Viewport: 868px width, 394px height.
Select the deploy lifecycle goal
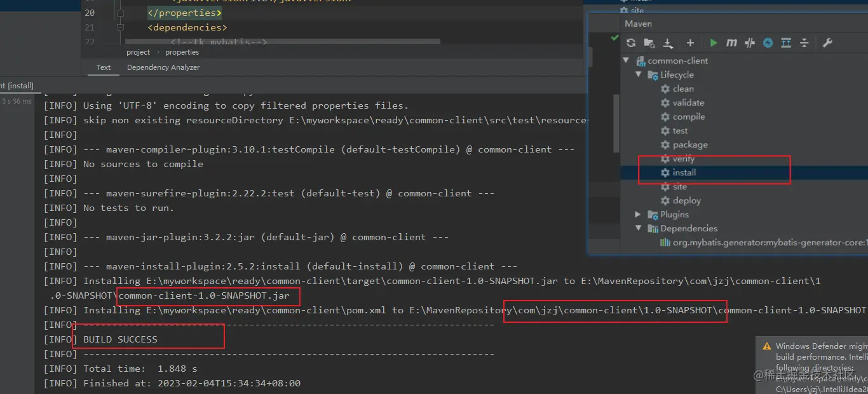[681, 200]
